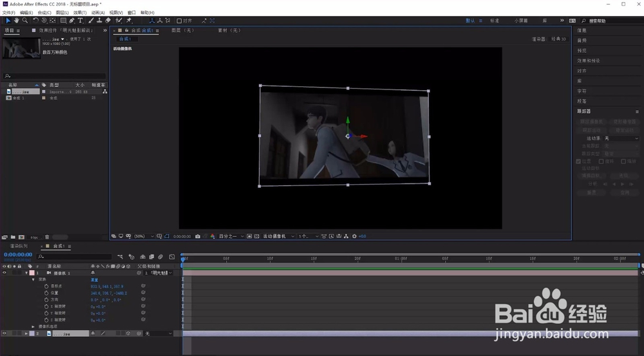This screenshot has height=356, width=644.
Task: Select the Rectangle shape tool
Action: click(x=63, y=20)
